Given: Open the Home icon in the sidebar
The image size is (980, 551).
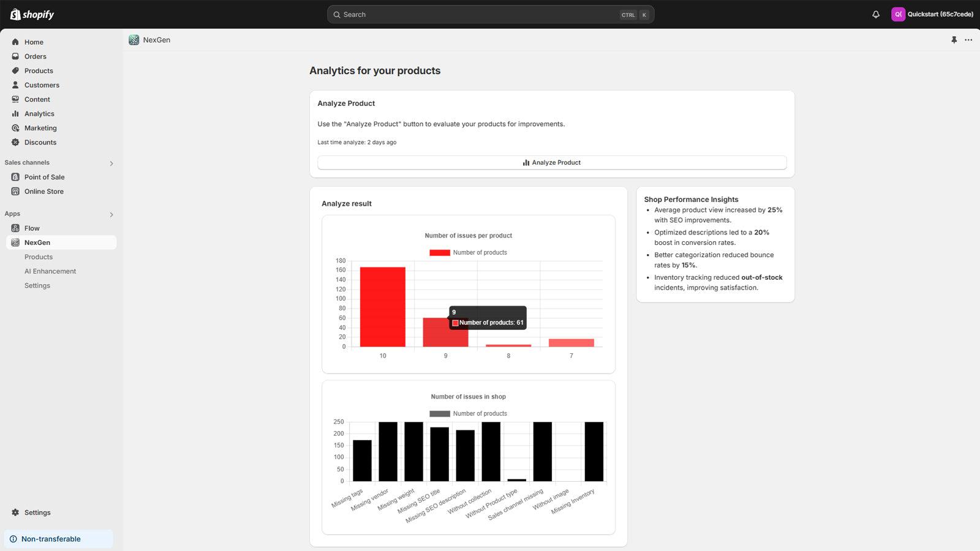Looking at the screenshot, I should 15,42.
